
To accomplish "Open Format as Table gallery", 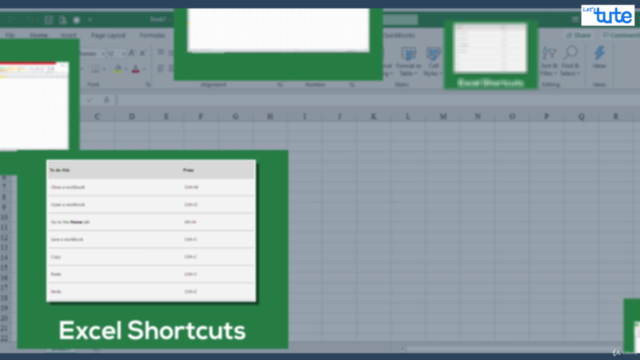I will (408, 61).
